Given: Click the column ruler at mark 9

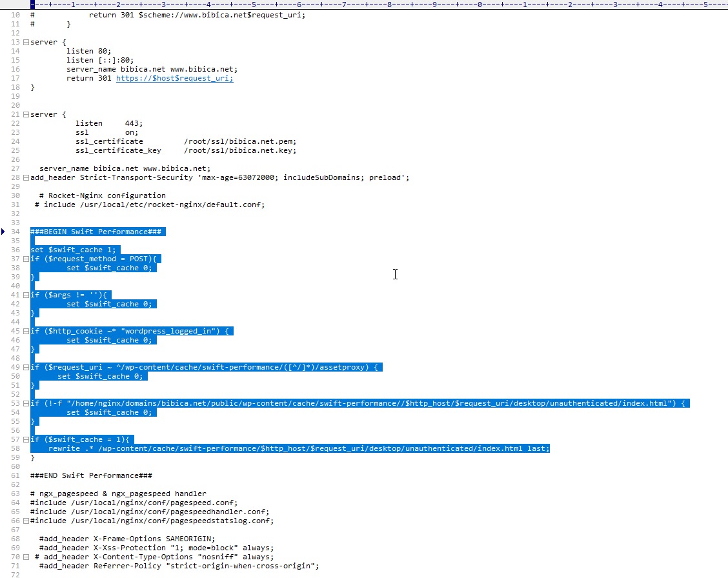Looking at the screenshot, I should [x=434, y=4].
